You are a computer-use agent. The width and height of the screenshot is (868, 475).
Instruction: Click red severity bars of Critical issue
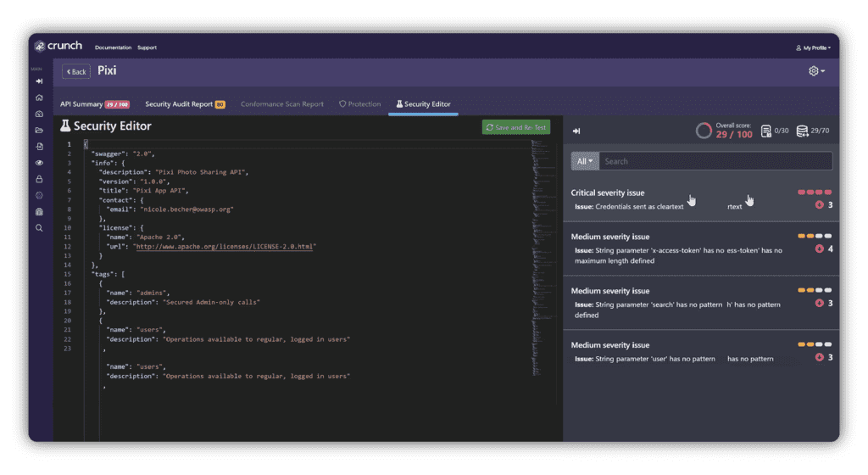(x=815, y=192)
